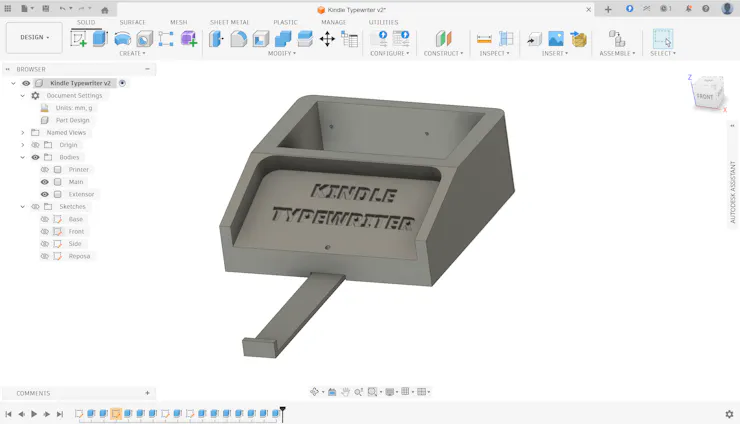Open timeline settings gear icon
The width and height of the screenshot is (740, 424).
[729, 414]
